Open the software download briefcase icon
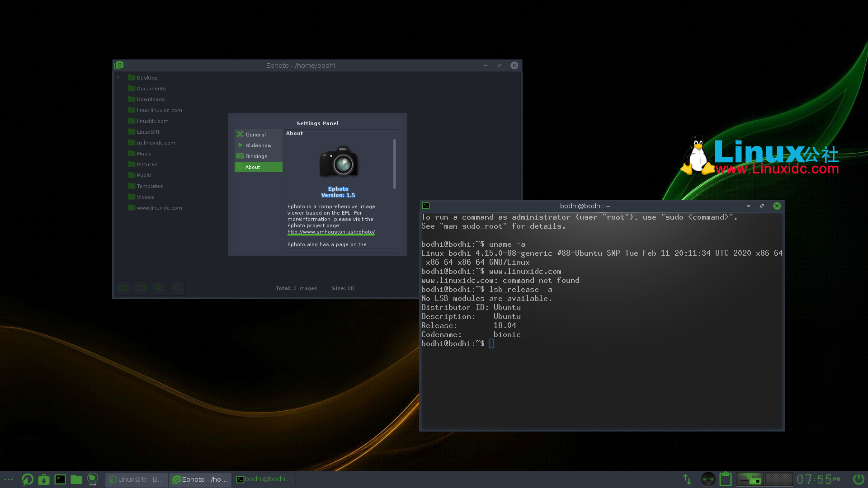Viewport: 868px width, 488px height. (x=44, y=479)
